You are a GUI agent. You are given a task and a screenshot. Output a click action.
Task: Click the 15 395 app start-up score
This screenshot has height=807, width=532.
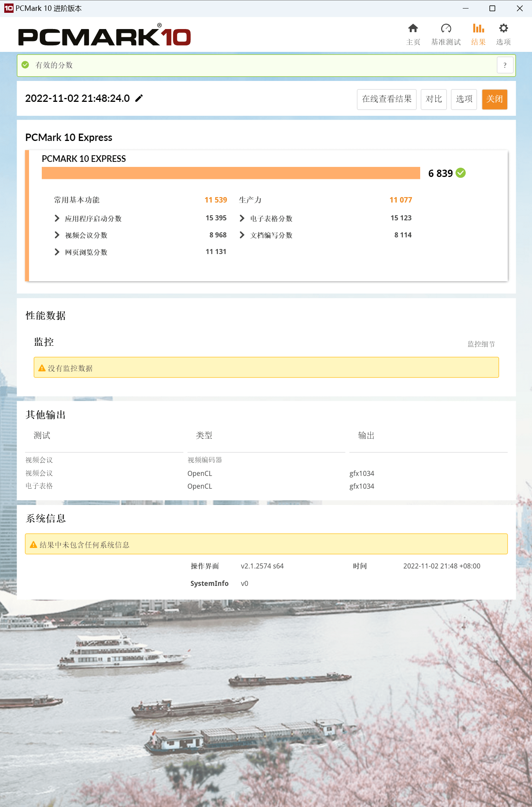216,218
